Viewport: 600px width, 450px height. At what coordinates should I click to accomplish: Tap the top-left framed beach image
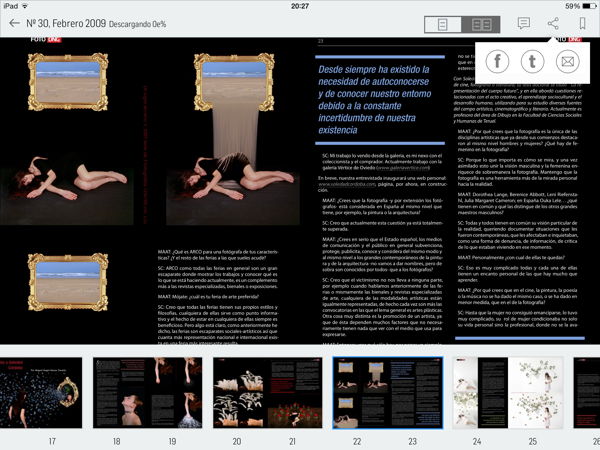click(68, 82)
